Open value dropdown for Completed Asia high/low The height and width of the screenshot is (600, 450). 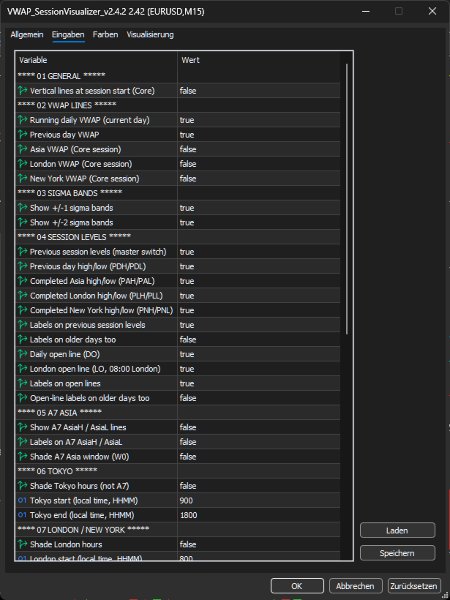click(x=259, y=281)
